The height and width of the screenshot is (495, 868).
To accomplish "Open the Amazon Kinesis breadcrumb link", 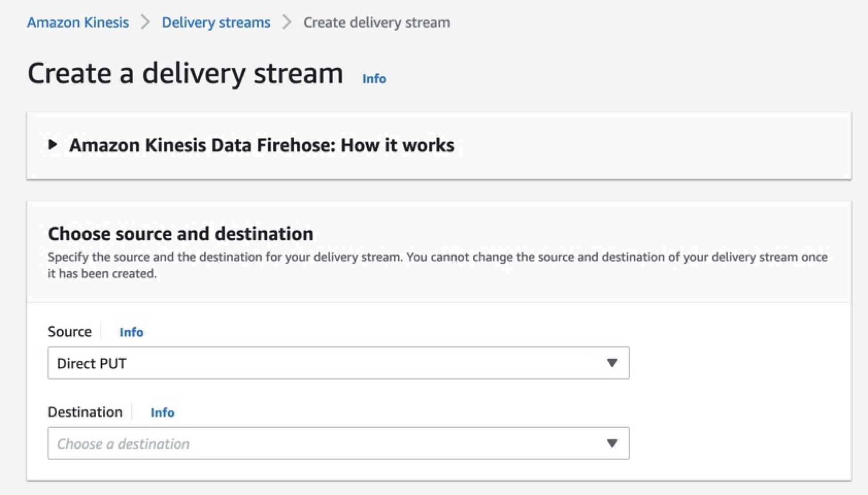I will (x=78, y=22).
